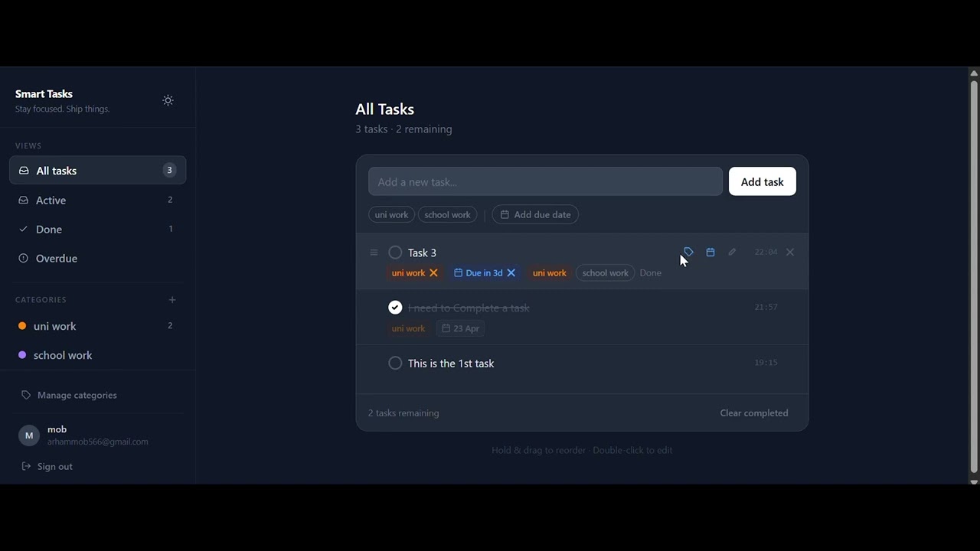Focus the Add a new task field
This screenshot has height=551, width=980.
point(545,181)
